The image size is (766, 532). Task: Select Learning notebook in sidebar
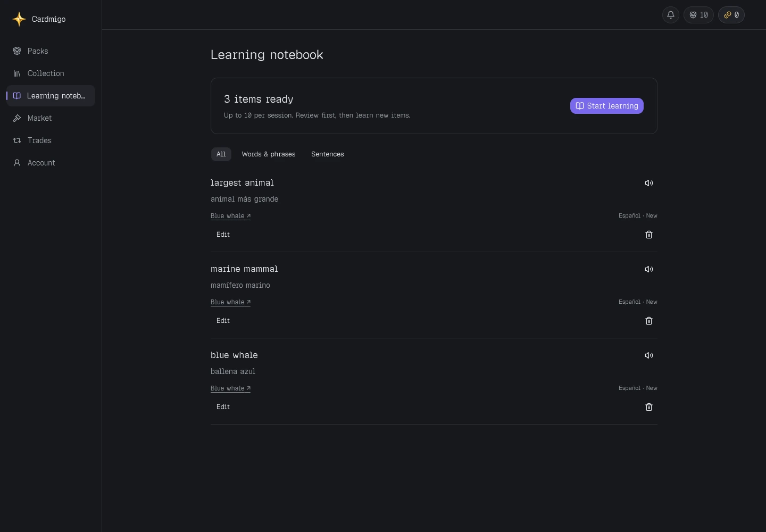(x=51, y=96)
